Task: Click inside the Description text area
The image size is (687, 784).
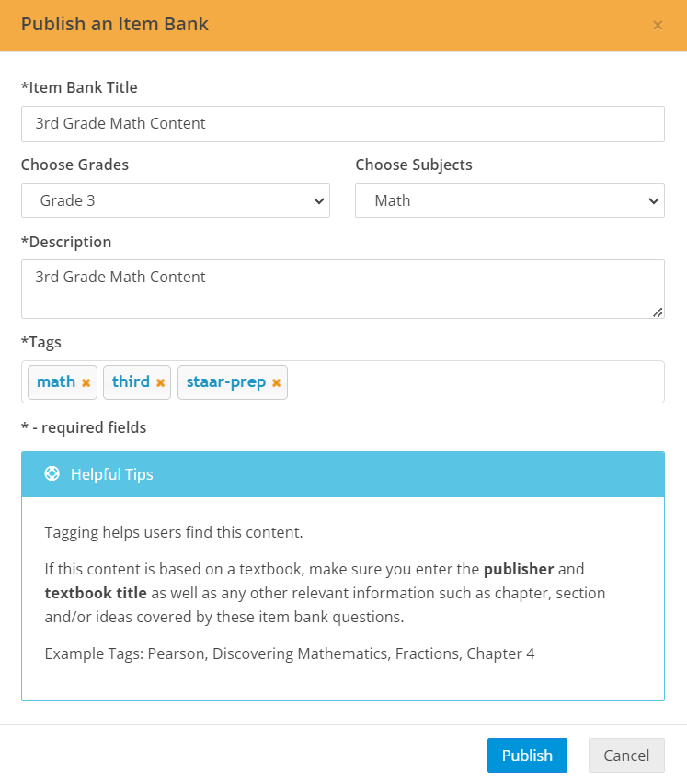Action: (x=343, y=289)
